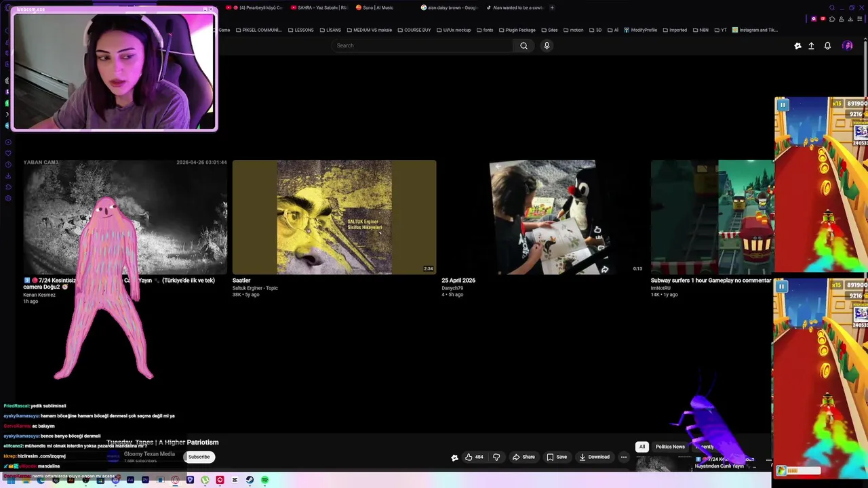Open the Imported bookmark folder
The width and height of the screenshot is (868, 488).
(x=675, y=30)
